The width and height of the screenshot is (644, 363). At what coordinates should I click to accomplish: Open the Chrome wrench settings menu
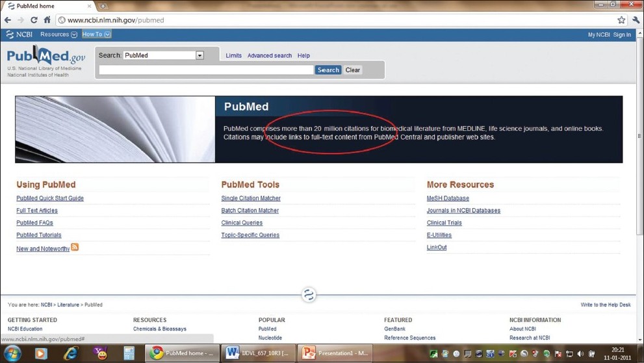636,20
